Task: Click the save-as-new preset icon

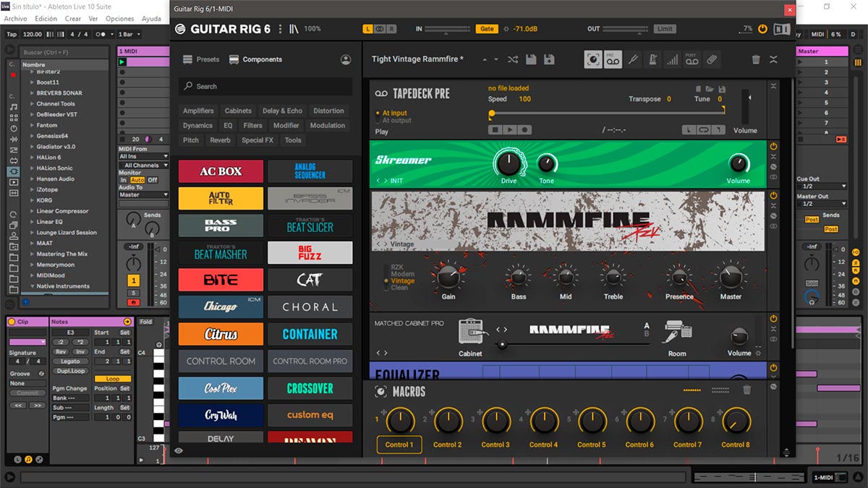Action: click(549, 59)
